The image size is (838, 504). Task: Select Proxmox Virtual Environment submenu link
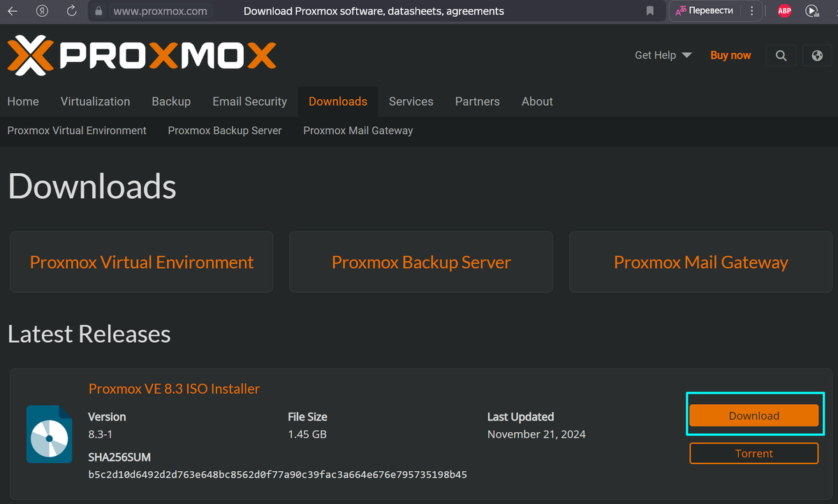click(x=77, y=131)
